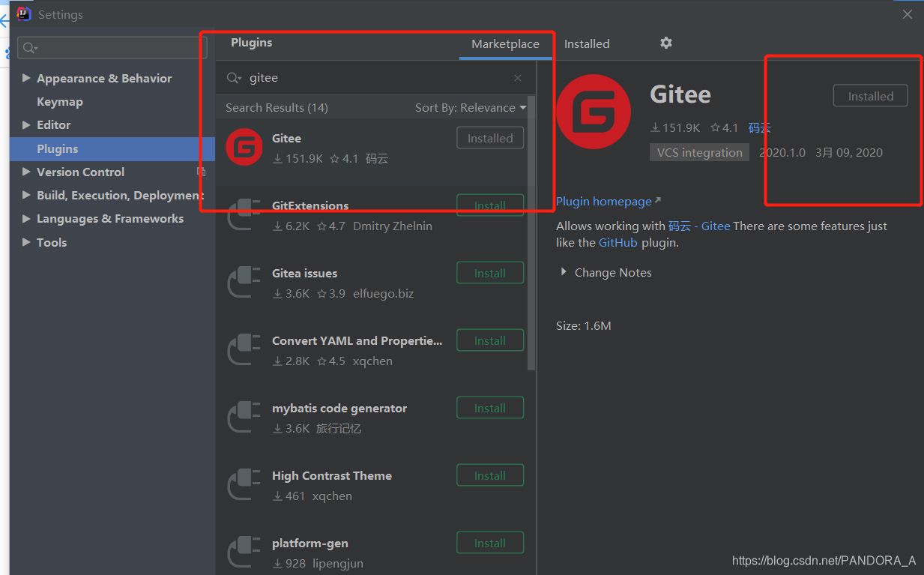The width and height of the screenshot is (924, 575).
Task: Click the VCS integration tag
Action: point(699,152)
